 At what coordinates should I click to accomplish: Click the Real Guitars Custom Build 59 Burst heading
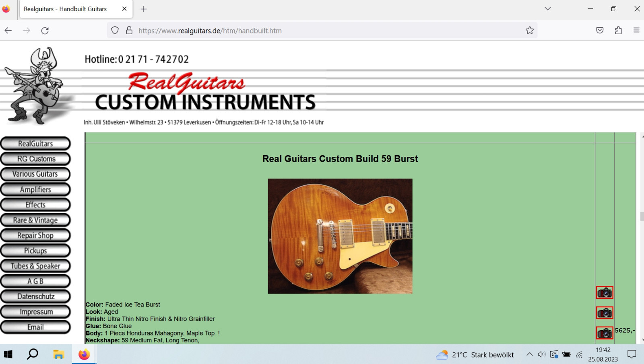(x=340, y=159)
